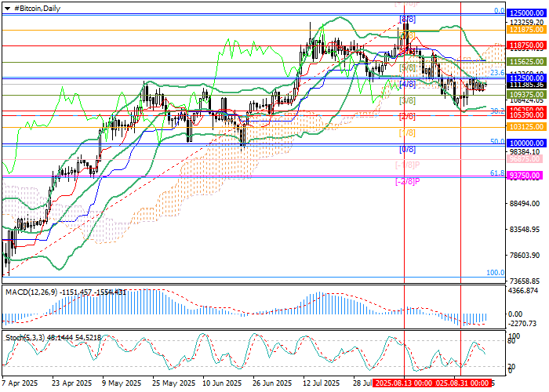This screenshot has height=392, width=549.
Task: Select the 25.08.31 00:00 date marker
Action: tap(462, 383)
